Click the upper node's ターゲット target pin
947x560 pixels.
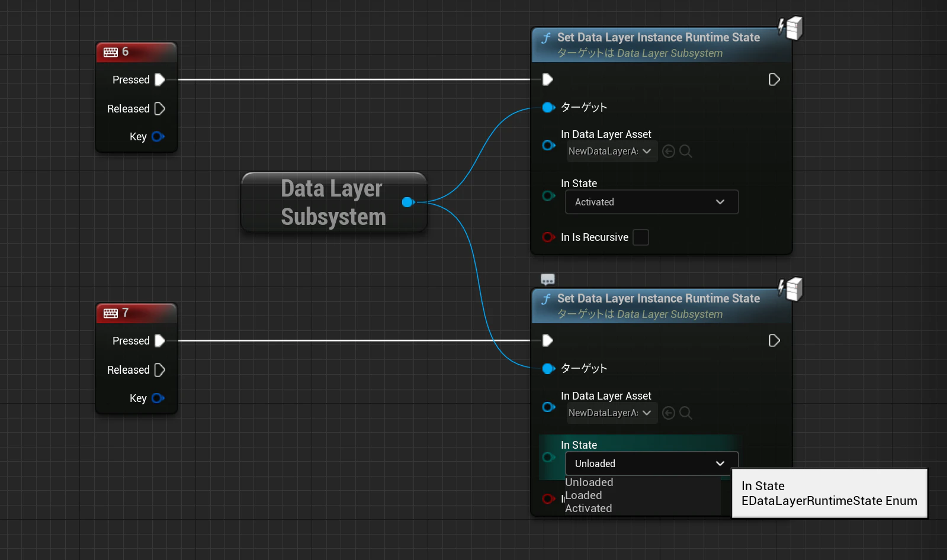tap(549, 107)
